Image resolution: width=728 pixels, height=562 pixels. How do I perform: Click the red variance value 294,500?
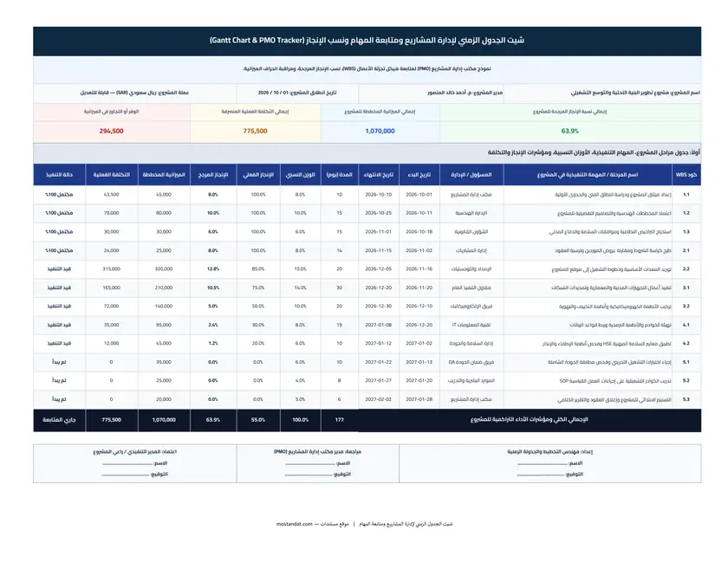point(112,132)
